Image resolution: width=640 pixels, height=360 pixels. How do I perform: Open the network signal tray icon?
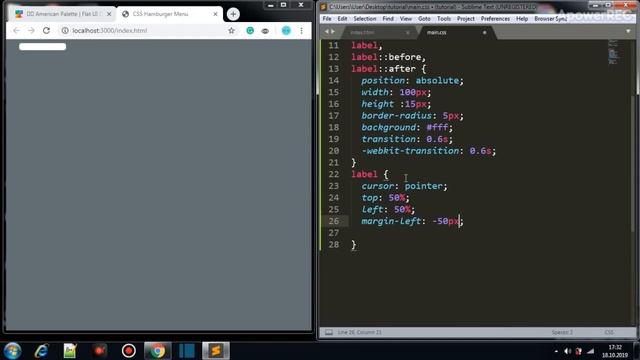click(x=590, y=351)
